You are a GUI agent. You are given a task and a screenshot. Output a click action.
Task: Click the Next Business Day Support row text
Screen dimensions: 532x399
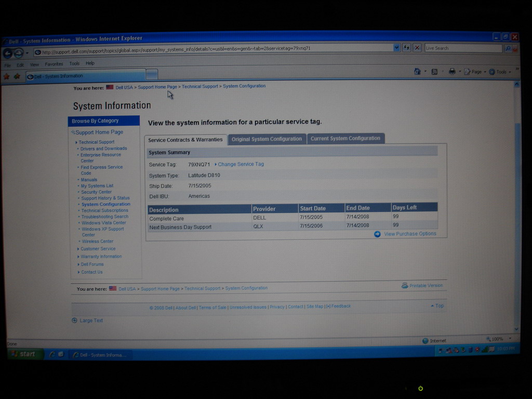[x=180, y=227]
